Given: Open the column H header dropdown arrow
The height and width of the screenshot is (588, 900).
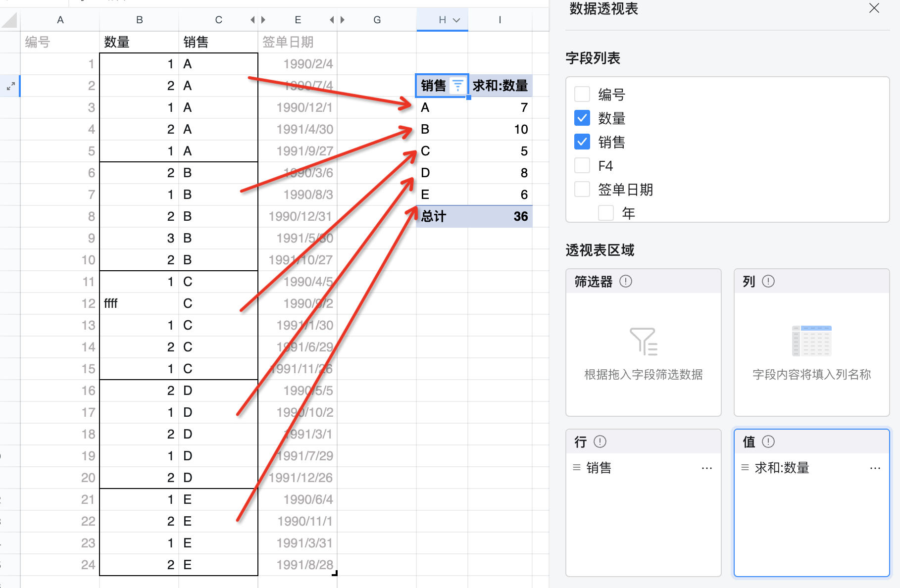Looking at the screenshot, I should pos(456,20).
